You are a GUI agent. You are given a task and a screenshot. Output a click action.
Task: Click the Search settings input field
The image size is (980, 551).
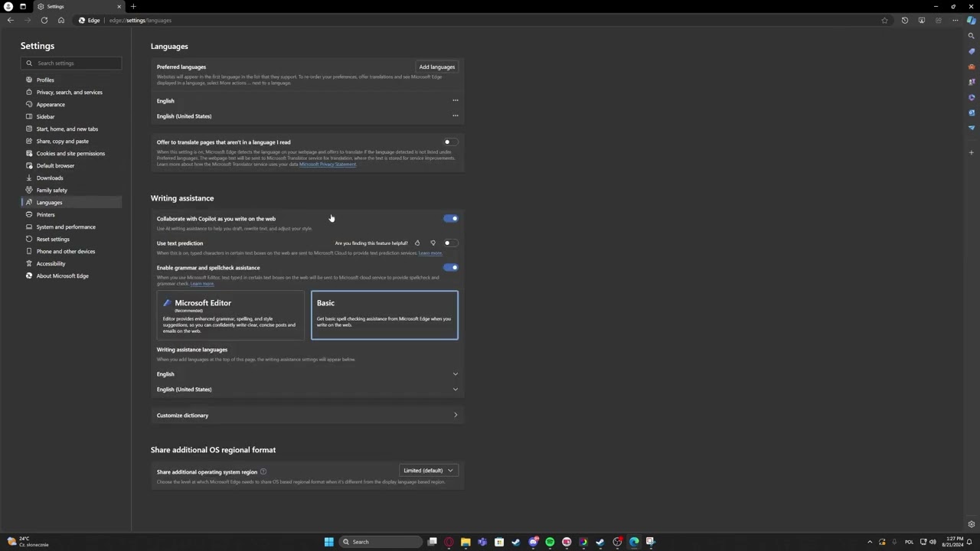point(71,63)
